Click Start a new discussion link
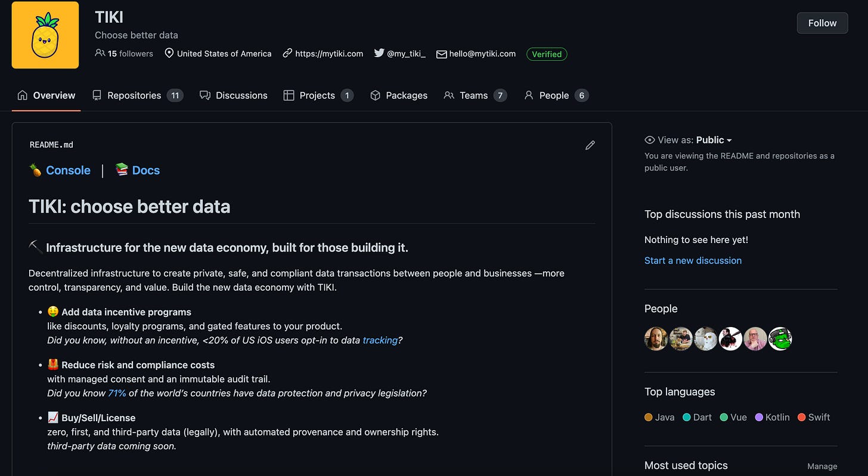This screenshot has width=868, height=476. [x=693, y=260]
